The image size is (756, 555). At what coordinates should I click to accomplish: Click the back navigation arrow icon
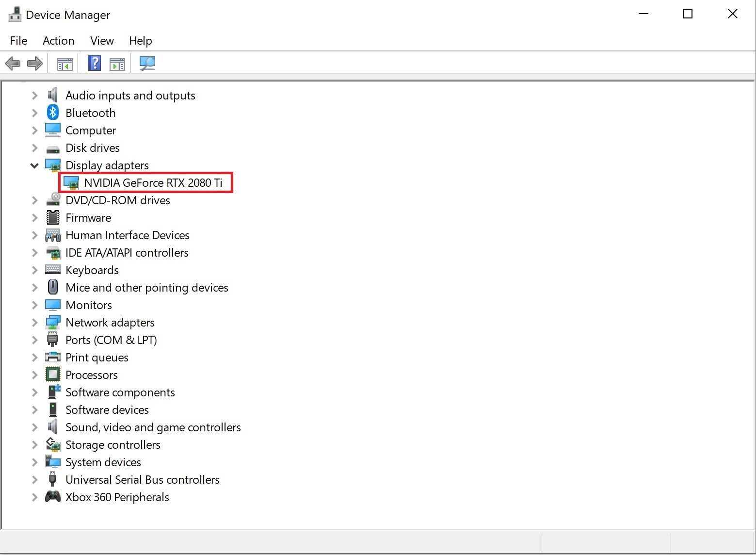[x=13, y=63]
